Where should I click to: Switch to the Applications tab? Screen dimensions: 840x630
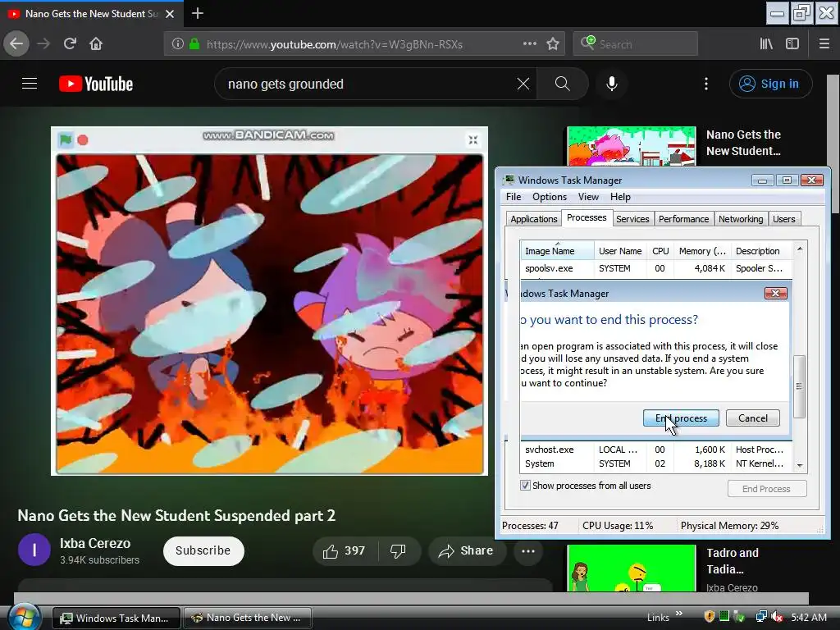coord(533,218)
